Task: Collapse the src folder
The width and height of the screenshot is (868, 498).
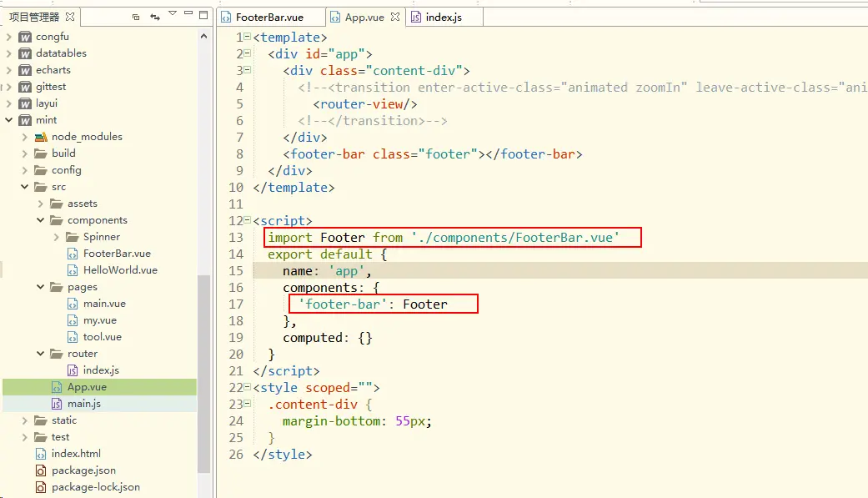Action: [x=24, y=187]
